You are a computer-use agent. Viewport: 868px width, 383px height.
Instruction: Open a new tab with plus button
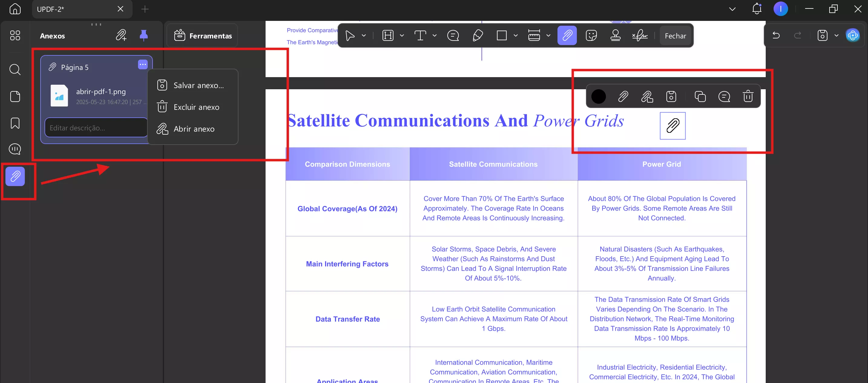[x=145, y=9]
